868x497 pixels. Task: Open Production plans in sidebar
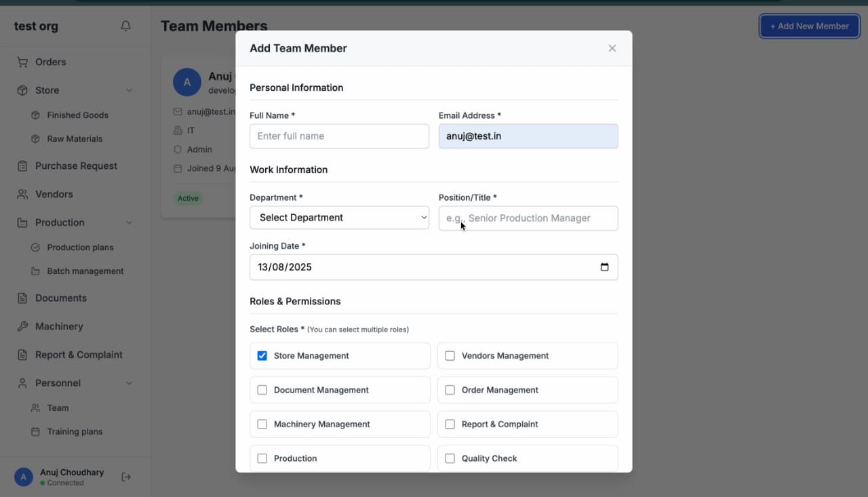coord(80,247)
